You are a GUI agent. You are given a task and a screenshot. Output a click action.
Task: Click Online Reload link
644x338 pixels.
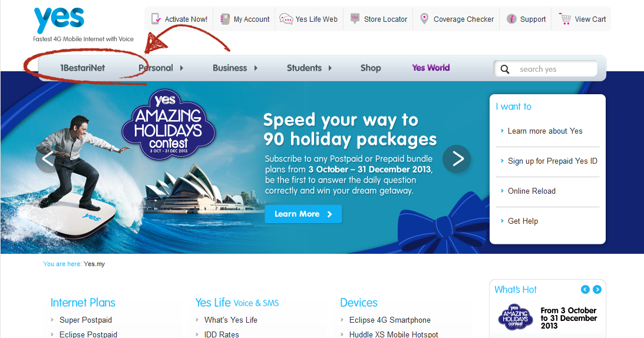pyautogui.click(x=531, y=191)
